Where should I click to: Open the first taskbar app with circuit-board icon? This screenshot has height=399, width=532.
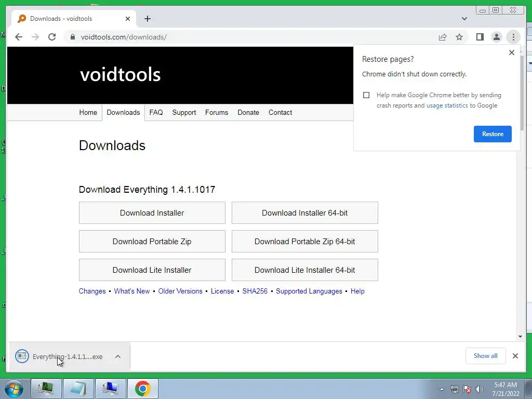click(46, 389)
